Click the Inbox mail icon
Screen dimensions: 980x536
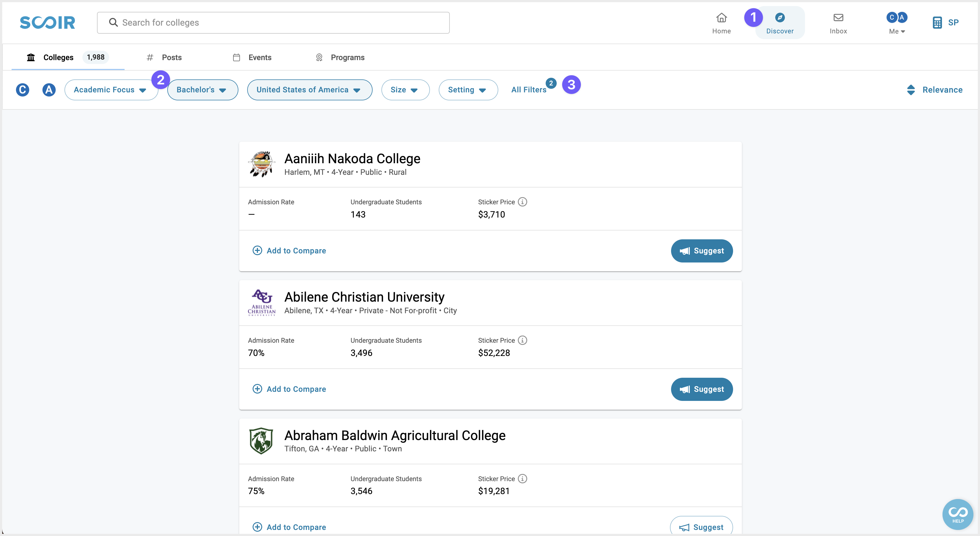(x=838, y=17)
